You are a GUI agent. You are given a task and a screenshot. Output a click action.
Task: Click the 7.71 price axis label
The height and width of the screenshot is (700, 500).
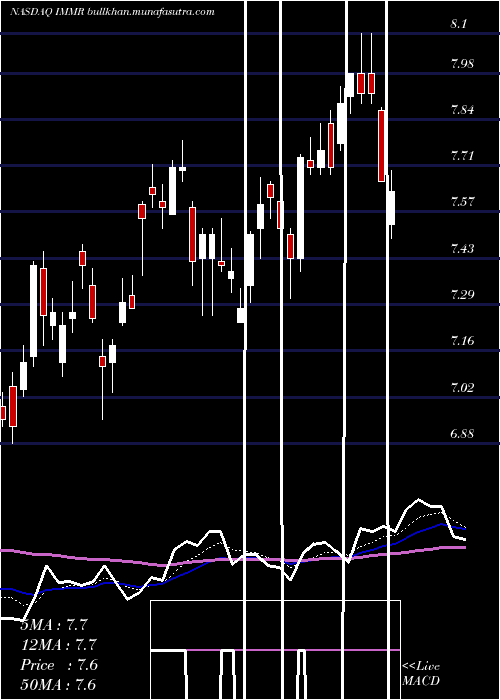[x=462, y=156]
